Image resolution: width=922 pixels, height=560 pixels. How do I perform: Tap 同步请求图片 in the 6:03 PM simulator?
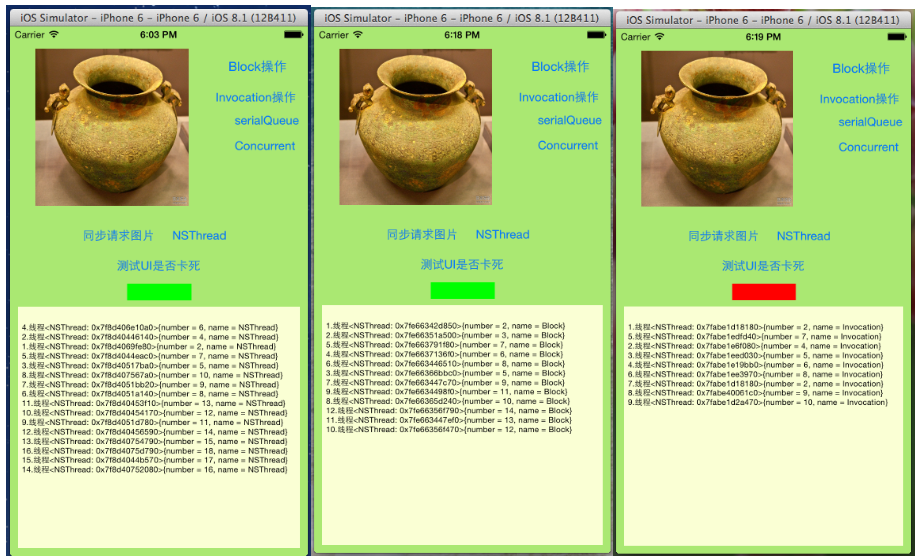point(118,235)
